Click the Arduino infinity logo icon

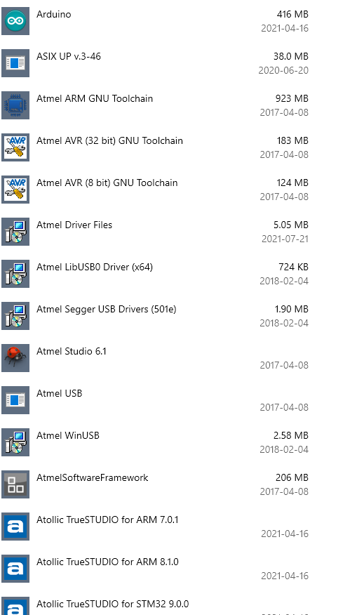click(15, 21)
